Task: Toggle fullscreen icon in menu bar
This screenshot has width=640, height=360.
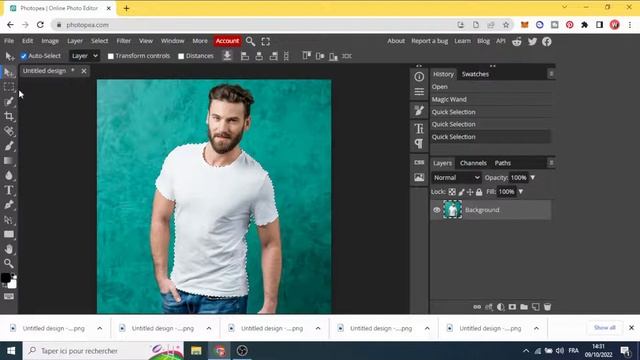Action: click(266, 41)
